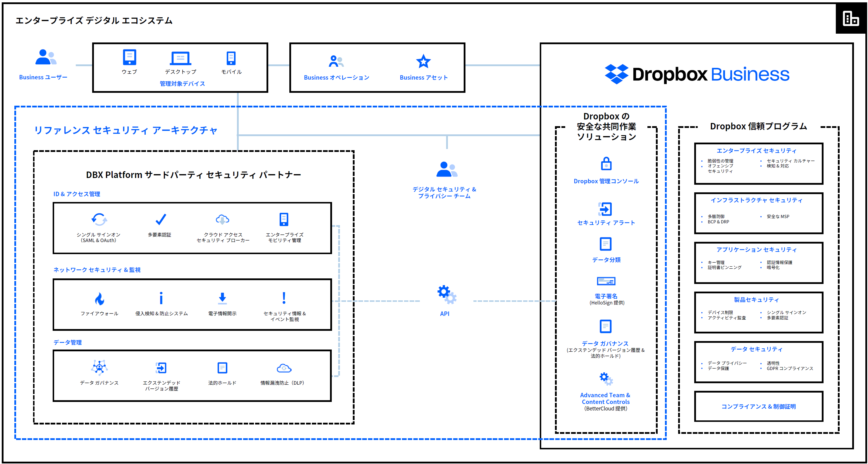
Task: Click the エンタープライズ デジタル エコシステム title
Action: tap(94, 20)
